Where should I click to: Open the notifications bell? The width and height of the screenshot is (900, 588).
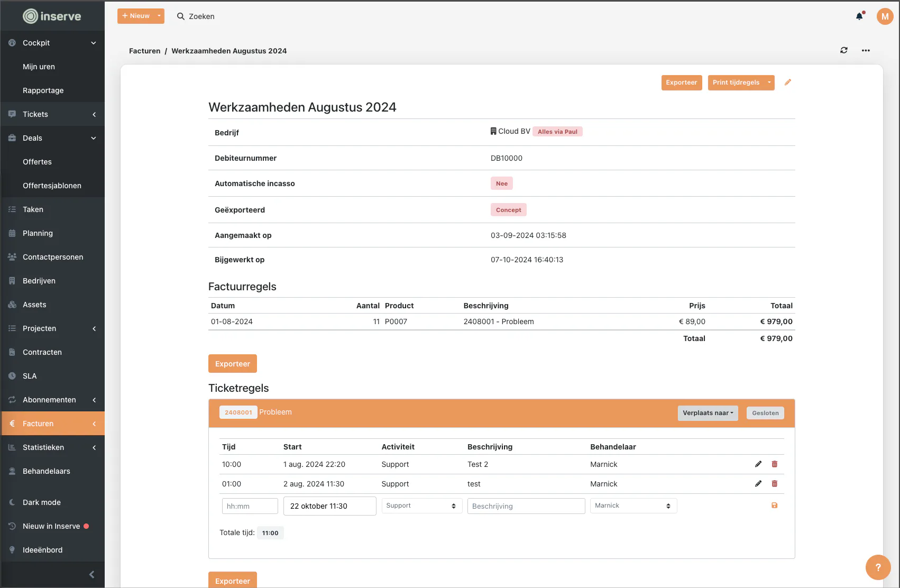coord(859,16)
